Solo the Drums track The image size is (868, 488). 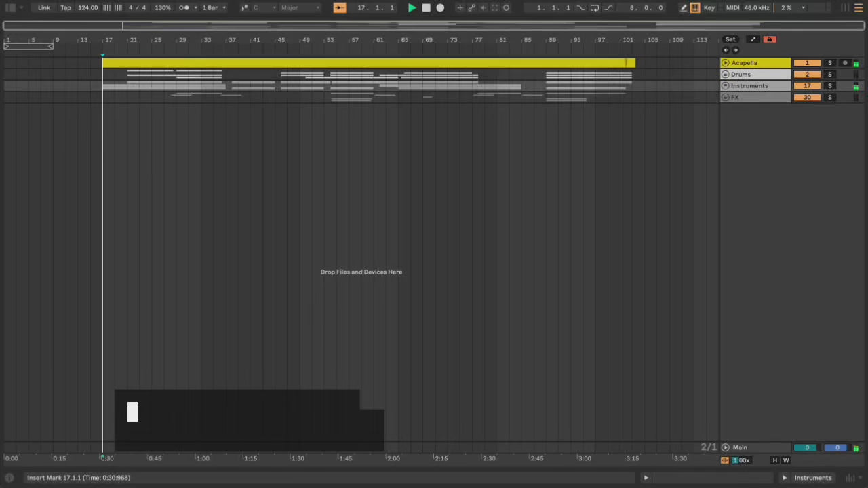[829, 75]
